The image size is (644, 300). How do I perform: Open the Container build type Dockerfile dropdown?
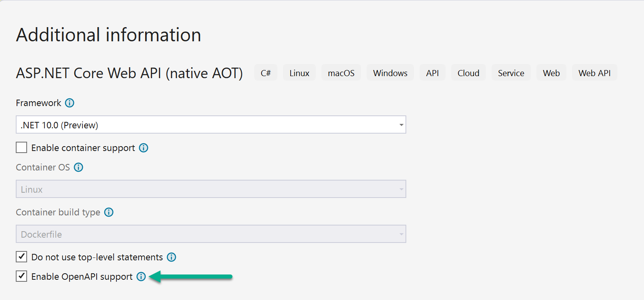(x=211, y=234)
